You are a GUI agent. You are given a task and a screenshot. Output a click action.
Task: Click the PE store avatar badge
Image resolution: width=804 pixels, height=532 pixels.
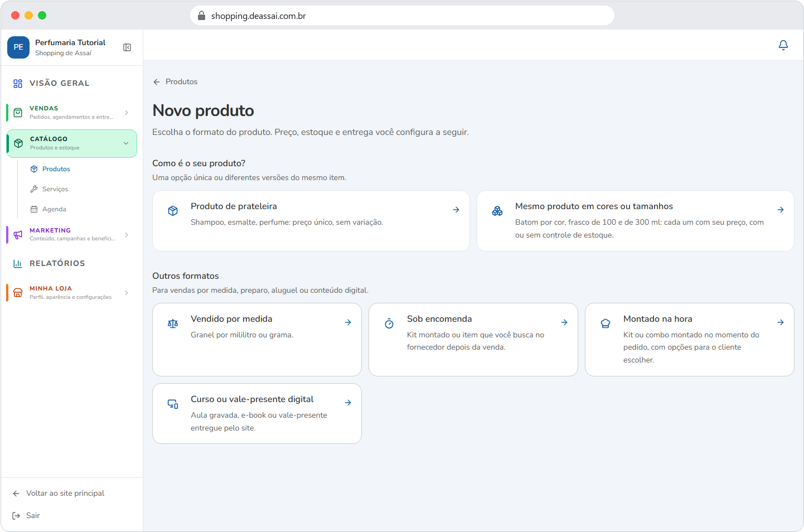(x=18, y=47)
